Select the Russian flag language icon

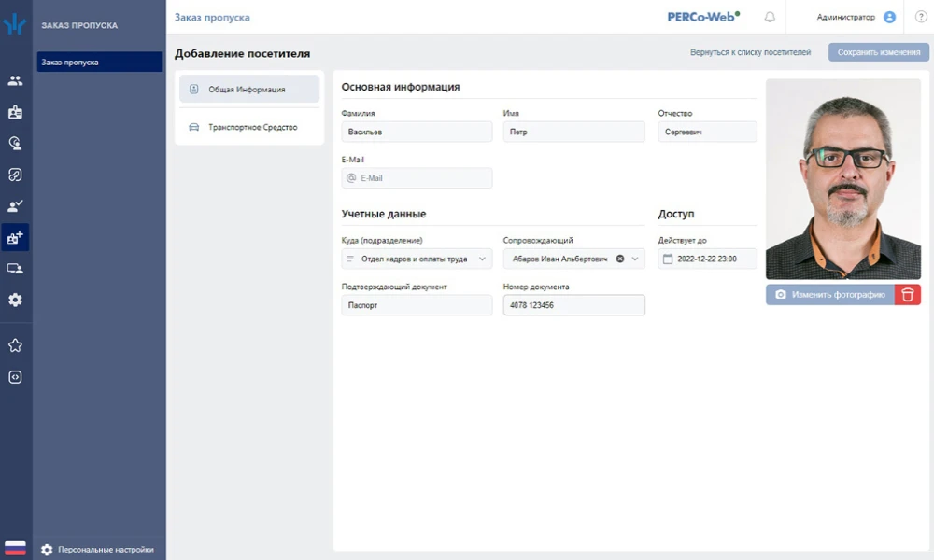15,548
